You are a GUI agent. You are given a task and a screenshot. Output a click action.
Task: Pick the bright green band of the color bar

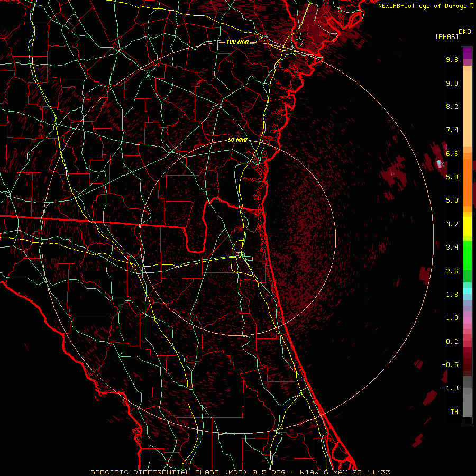[x=467, y=255]
